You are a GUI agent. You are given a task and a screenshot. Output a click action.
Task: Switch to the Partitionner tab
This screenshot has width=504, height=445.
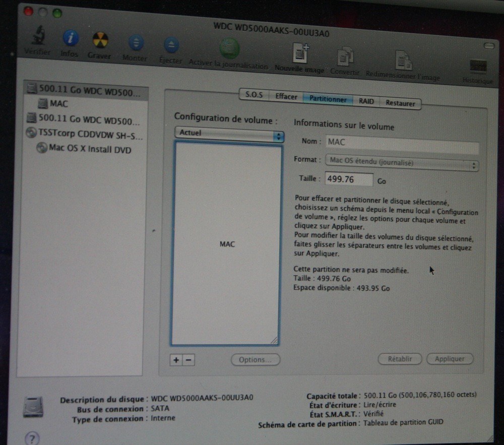pyautogui.click(x=328, y=99)
